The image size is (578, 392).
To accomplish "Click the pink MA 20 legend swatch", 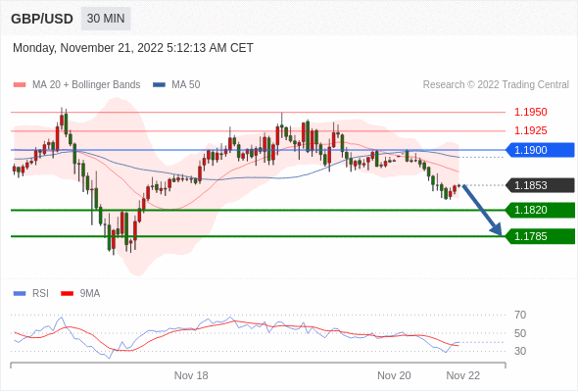I will [20, 85].
